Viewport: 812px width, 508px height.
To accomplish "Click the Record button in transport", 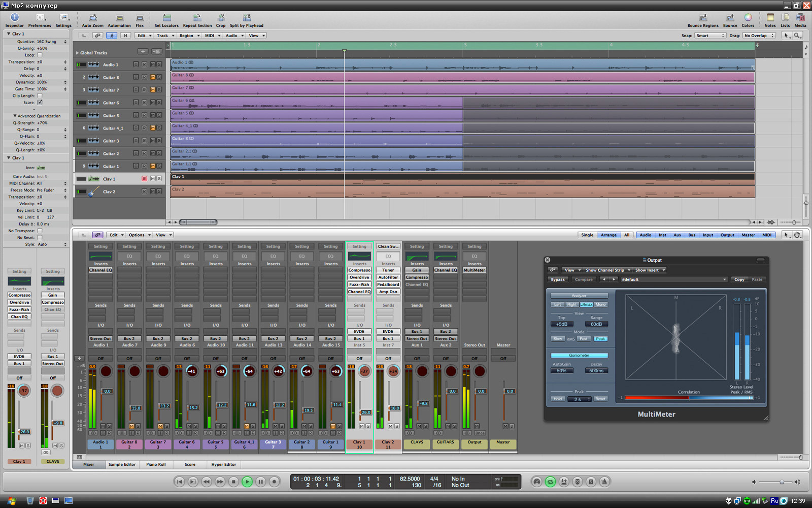I will (274, 482).
